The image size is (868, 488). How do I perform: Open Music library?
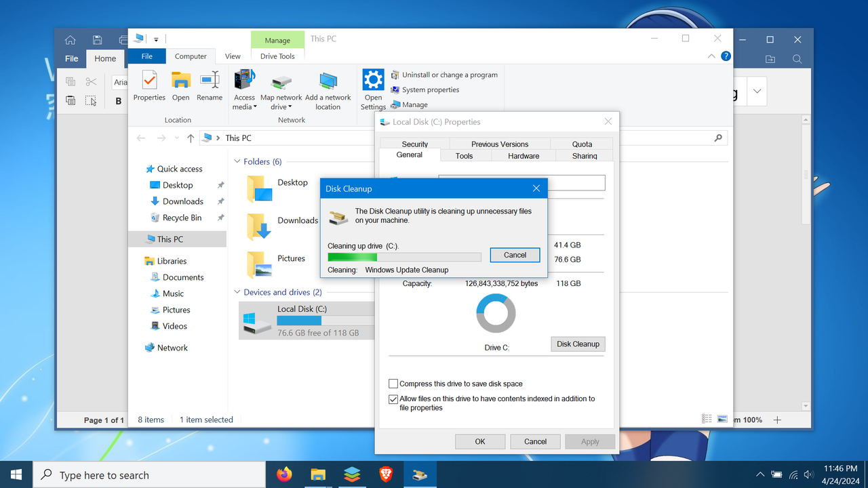coord(172,293)
